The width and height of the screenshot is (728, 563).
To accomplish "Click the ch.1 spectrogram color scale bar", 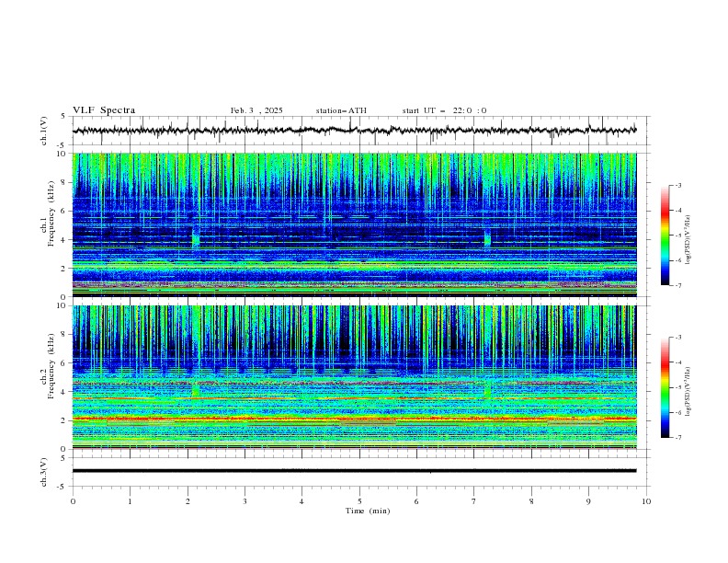I will click(665, 236).
